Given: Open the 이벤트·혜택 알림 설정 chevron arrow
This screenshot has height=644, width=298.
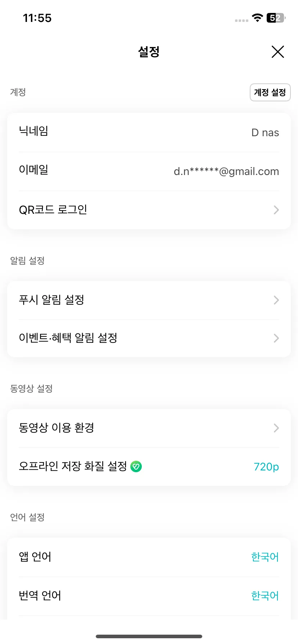Looking at the screenshot, I should tap(276, 338).
